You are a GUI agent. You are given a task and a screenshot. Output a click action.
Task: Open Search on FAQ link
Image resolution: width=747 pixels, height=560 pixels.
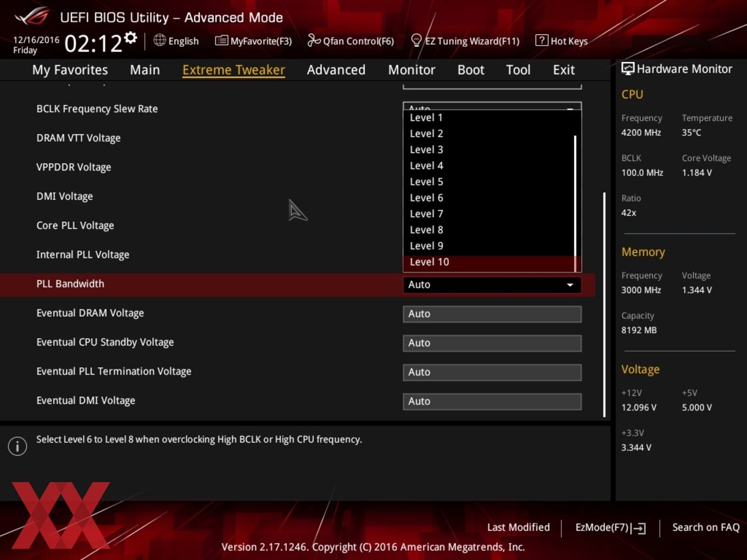(706, 527)
